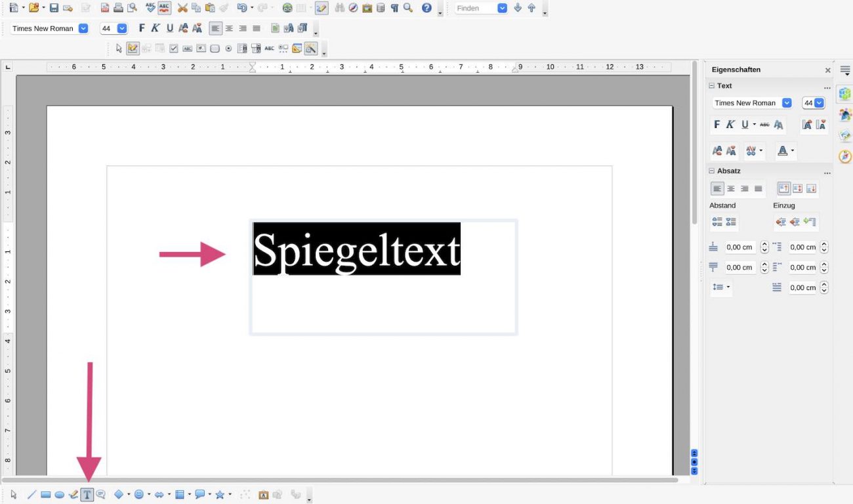Toggle bold formatting in sidebar
This screenshot has height=504, width=853.
(717, 124)
